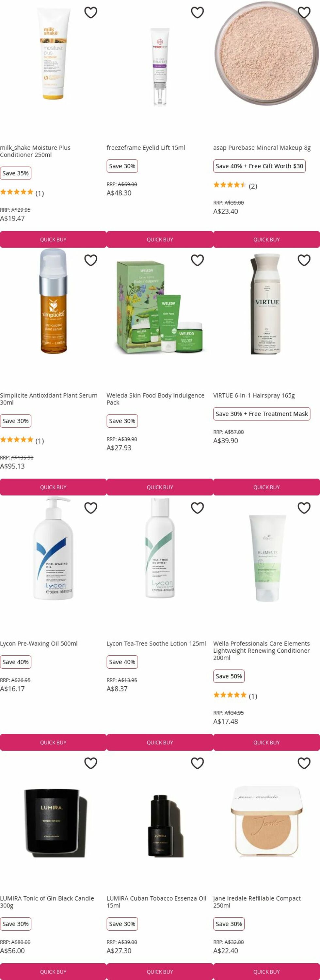Open Wella conditioner star rating reviews

coord(235,695)
